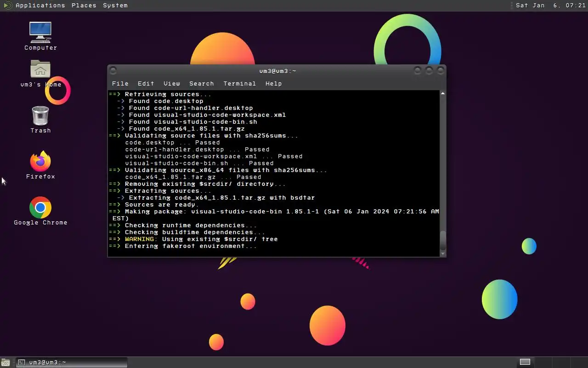Click 'Removing existing $srcdir/ directory...' line
This screenshot has height=368, width=588.
click(x=197, y=184)
